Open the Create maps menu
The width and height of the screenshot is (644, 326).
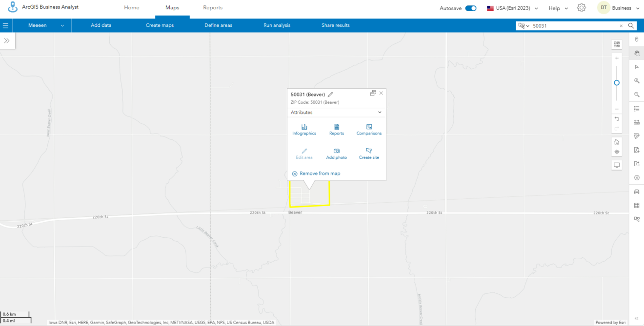coord(160,25)
